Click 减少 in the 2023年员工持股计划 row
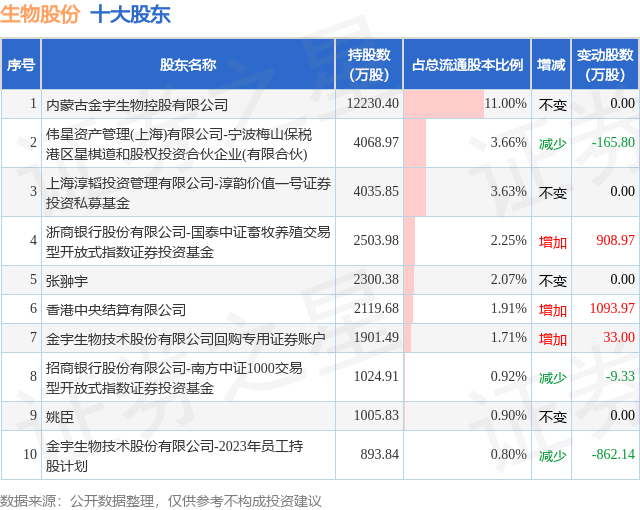640x510 pixels. [553, 456]
